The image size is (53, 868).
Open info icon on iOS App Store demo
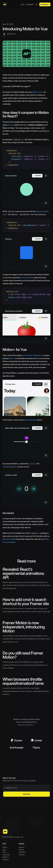point(46,384)
